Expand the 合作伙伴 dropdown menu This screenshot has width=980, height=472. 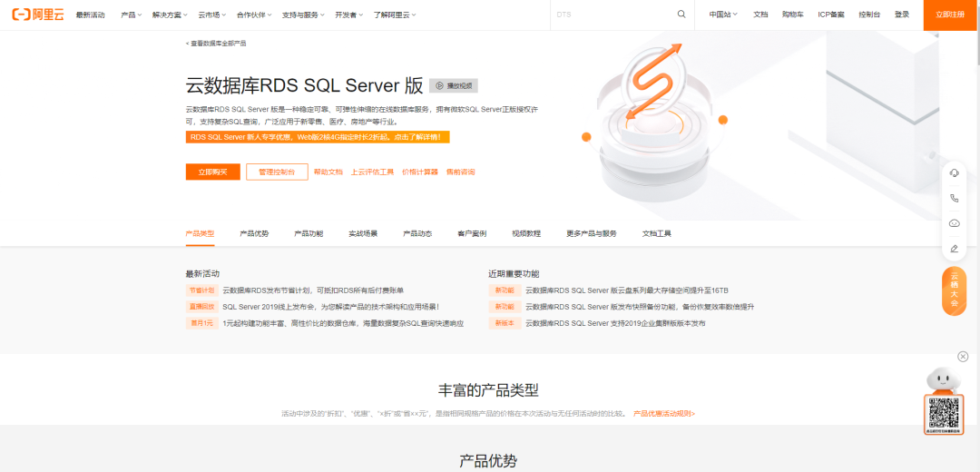[x=254, y=15]
